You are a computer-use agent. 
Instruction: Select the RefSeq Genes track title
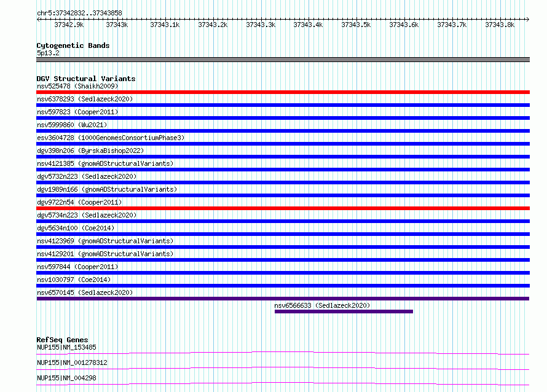click(62, 340)
